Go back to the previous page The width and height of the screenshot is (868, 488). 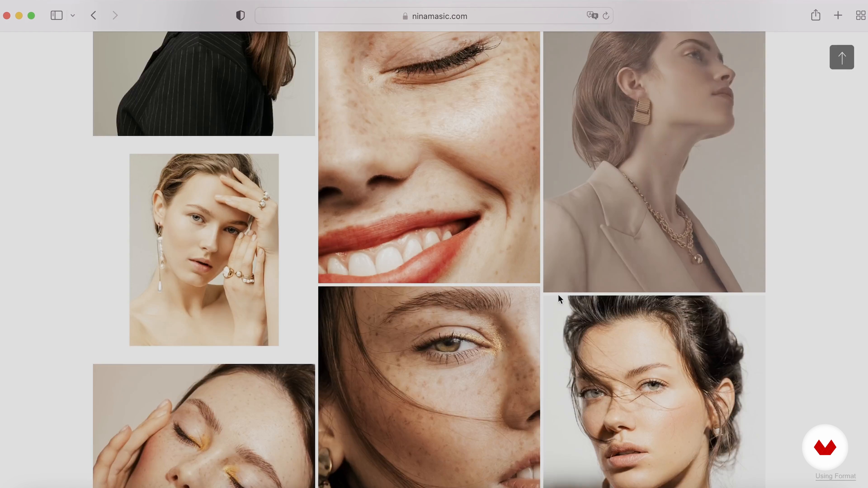click(94, 16)
